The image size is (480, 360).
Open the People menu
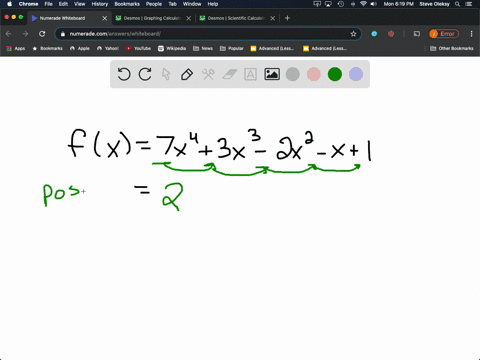(x=154, y=4)
